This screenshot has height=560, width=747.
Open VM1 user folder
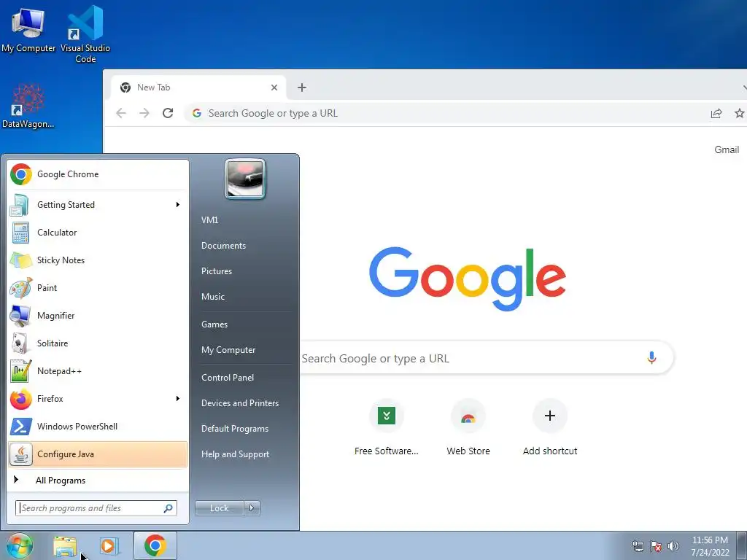click(210, 220)
